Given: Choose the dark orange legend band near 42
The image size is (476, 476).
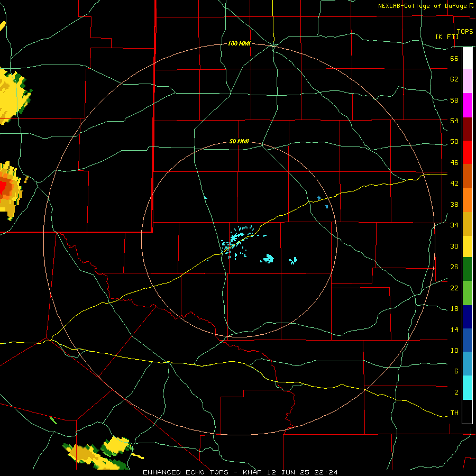Looking at the screenshot, I should 467,176.
